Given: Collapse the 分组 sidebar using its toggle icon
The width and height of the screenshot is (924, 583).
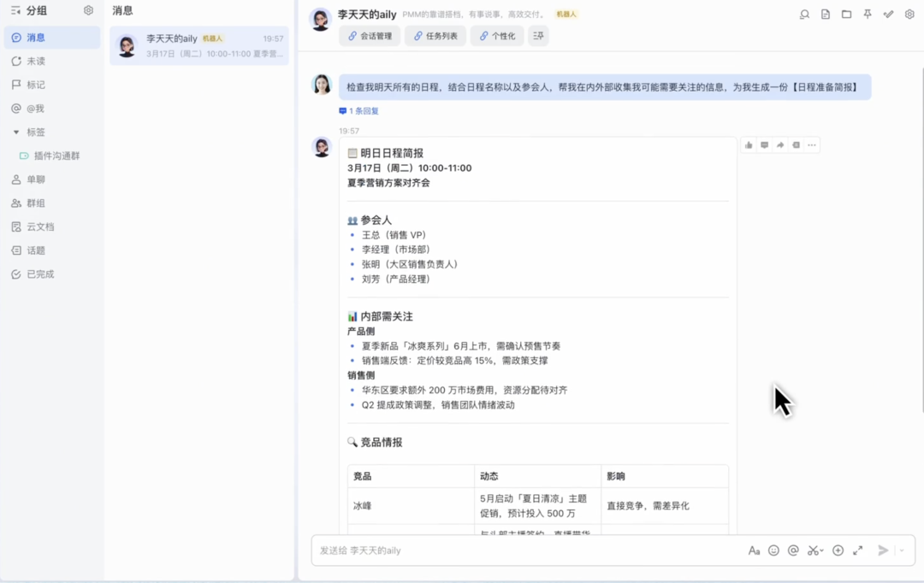Looking at the screenshot, I should pos(15,10).
